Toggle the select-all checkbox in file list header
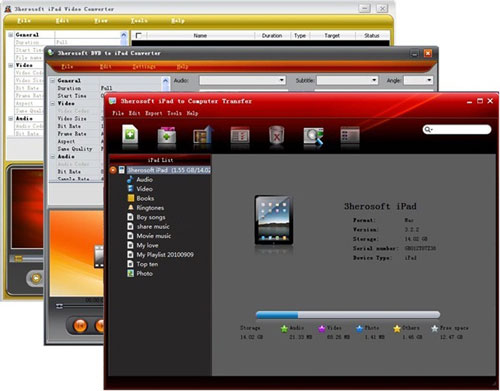Viewport: 500px width, 391px height. (x=139, y=35)
